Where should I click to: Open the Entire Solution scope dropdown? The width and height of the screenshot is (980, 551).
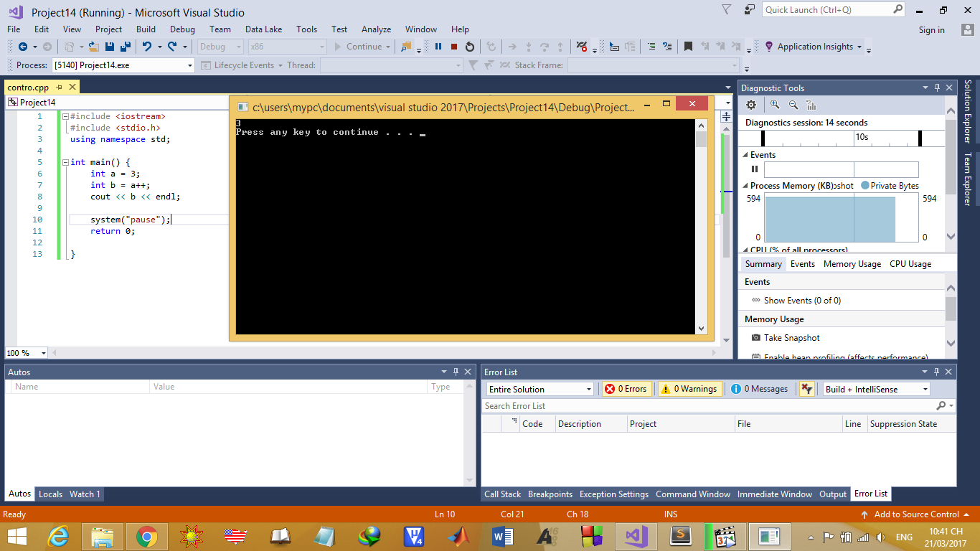(x=540, y=389)
